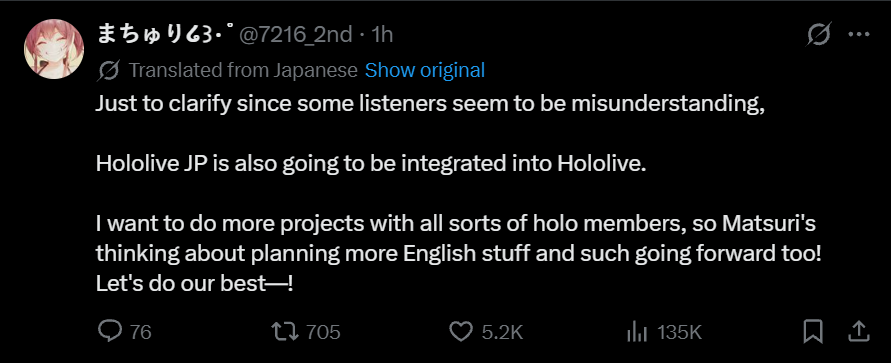The image size is (891, 363).
Task: Click the 76 replies count
Action: pyautogui.click(x=140, y=332)
